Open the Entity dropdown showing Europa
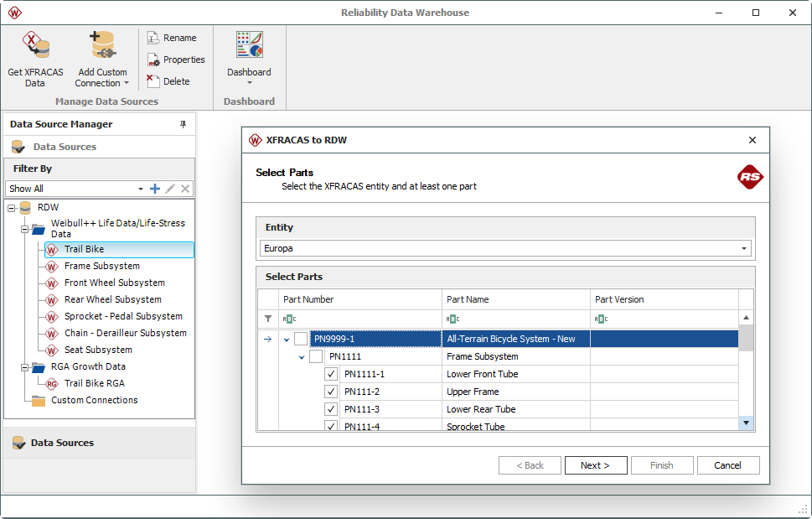 (743, 249)
